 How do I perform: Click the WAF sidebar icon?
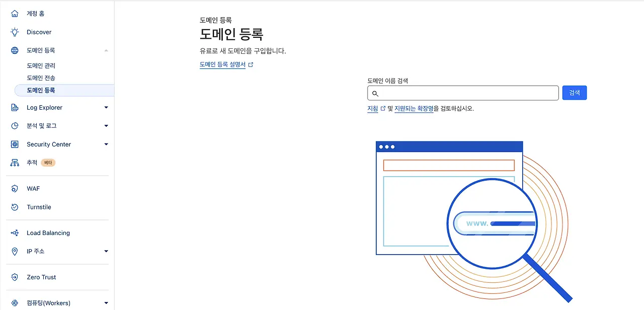tap(14, 188)
